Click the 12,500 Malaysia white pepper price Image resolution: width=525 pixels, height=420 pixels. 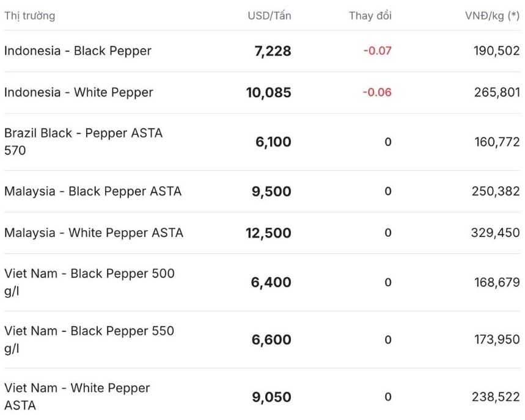tap(268, 233)
